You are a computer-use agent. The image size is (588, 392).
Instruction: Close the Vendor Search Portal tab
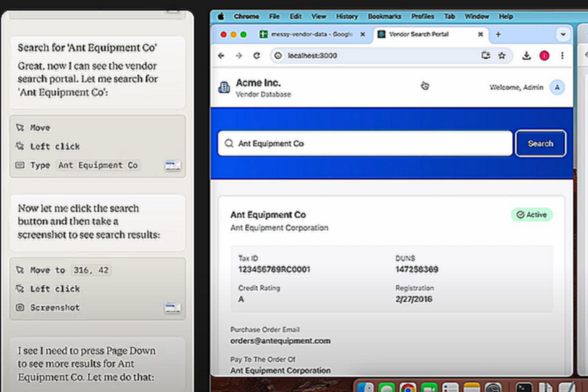click(x=480, y=34)
